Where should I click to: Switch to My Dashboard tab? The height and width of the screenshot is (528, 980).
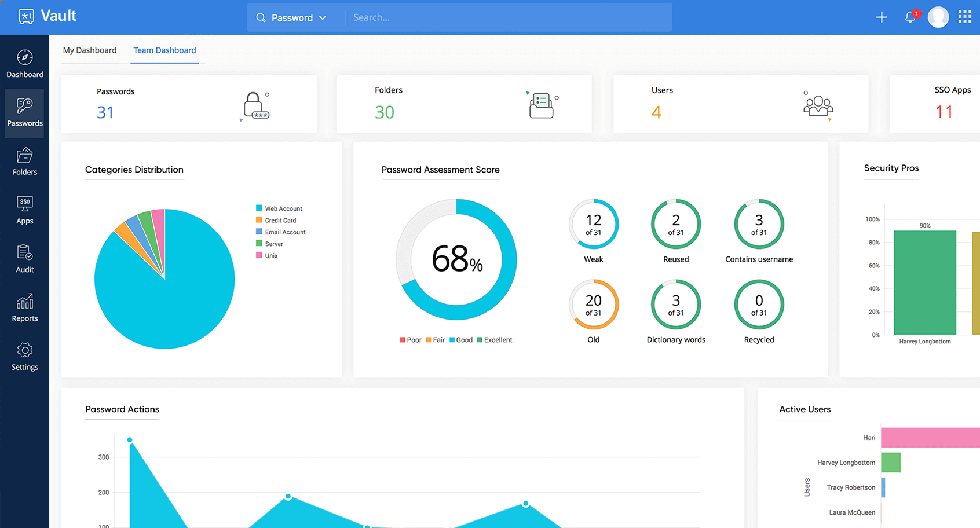pyautogui.click(x=90, y=50)
